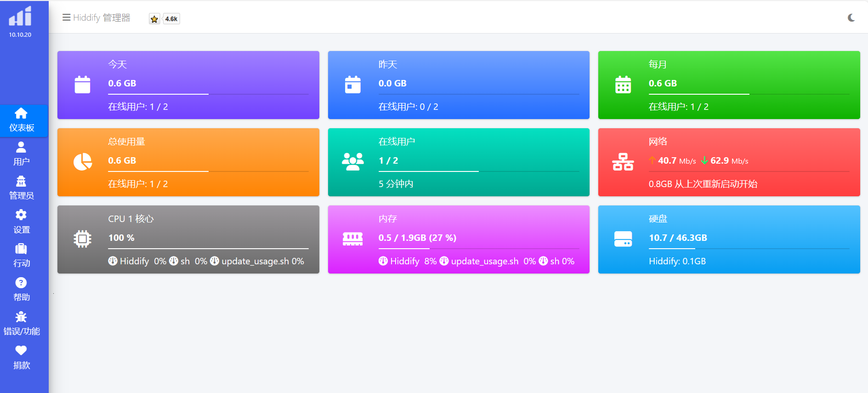This screenshot has height=393, width=868.
Task: Click the Hiddify 管理器 title
Action: pyautogui.click(x=102, y=17)
